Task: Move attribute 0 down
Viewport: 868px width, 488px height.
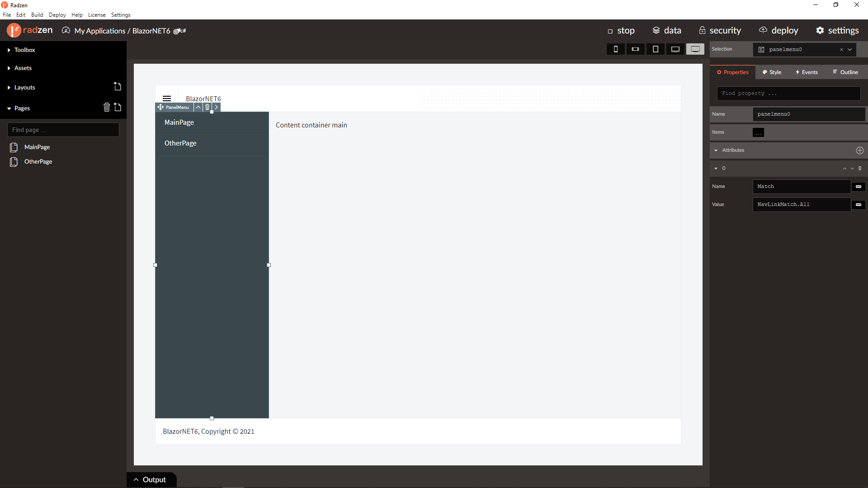Action: [x=853, y=168]
